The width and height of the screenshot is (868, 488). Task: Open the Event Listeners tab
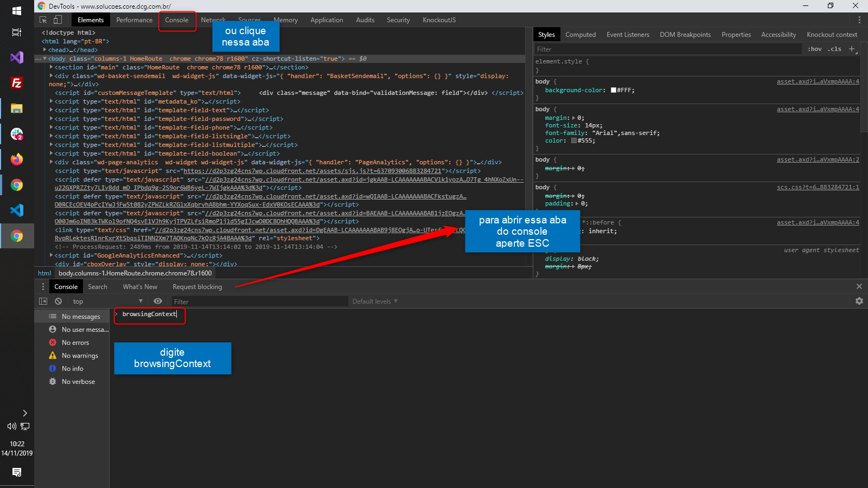point(628,34)
